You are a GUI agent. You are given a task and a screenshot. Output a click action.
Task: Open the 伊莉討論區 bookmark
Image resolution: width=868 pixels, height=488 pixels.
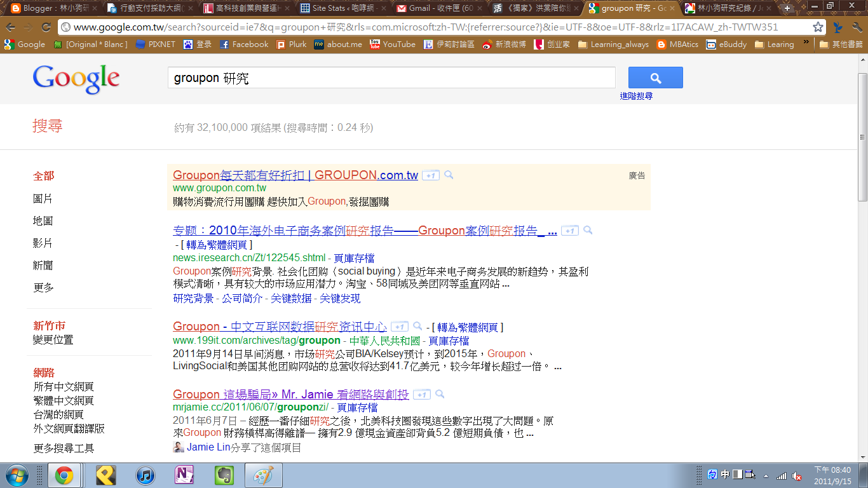pyautogui.click(x=449, y=44)
